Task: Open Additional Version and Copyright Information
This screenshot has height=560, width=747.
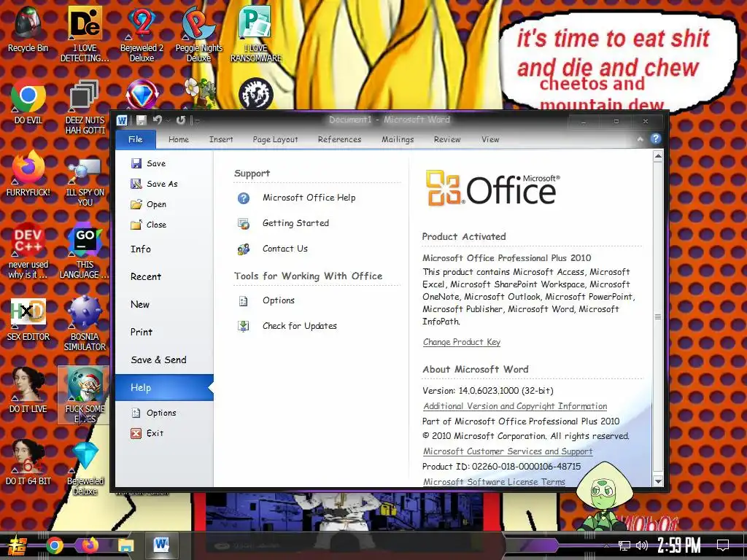Action: 515,406
